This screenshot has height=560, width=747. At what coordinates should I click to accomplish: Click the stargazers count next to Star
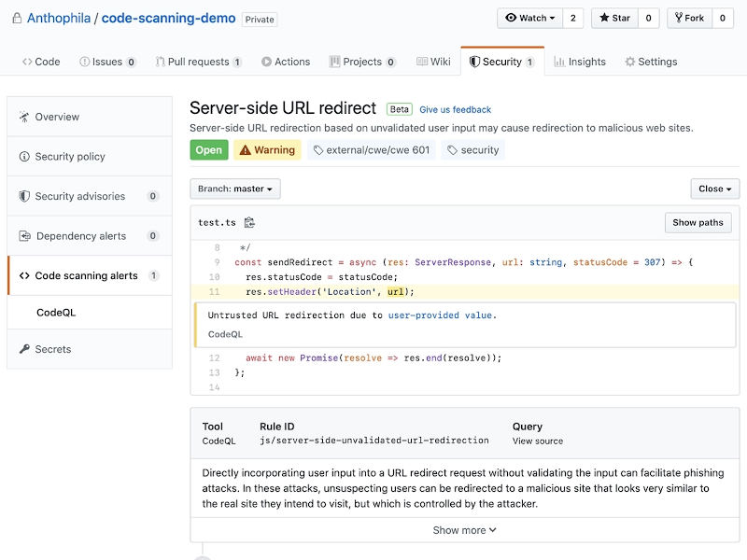click(x=648, y=18)
